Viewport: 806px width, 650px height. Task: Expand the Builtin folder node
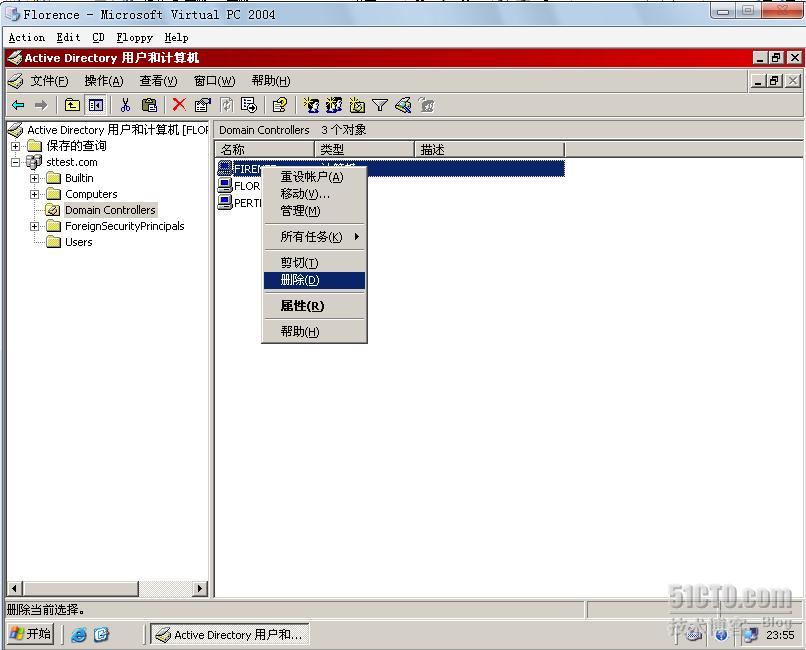34,178
